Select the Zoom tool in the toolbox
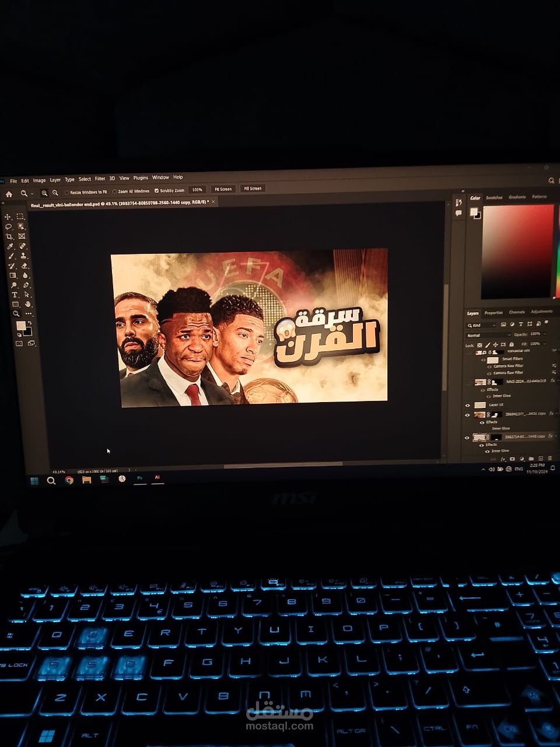This screenshot has height=747, width=560. (16, 314)
